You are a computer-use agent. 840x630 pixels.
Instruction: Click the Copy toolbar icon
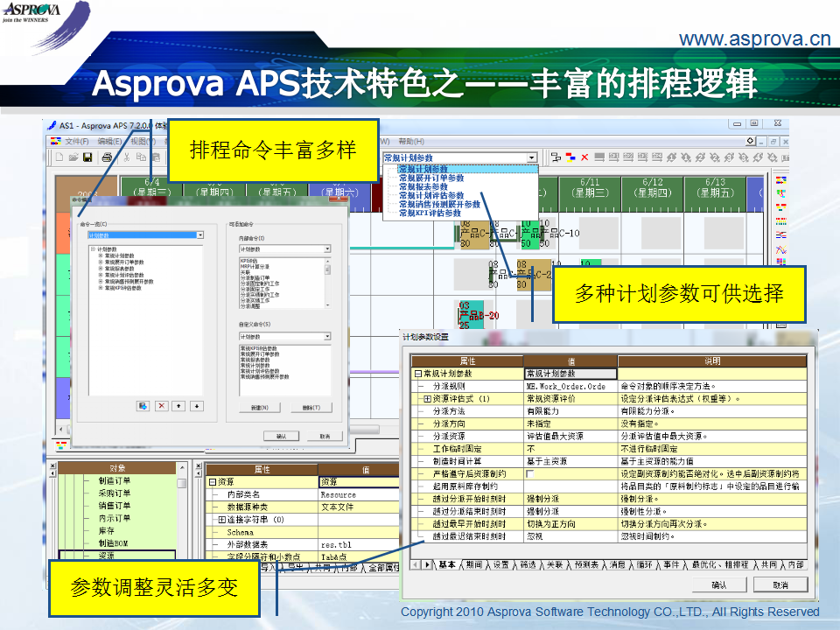tap(141, 157)
